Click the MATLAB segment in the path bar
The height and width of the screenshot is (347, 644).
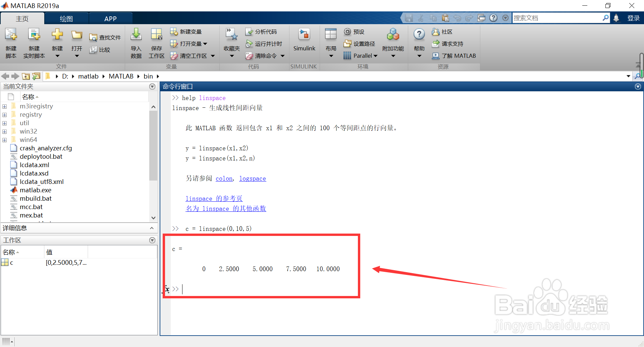click(x=121, y=76)
